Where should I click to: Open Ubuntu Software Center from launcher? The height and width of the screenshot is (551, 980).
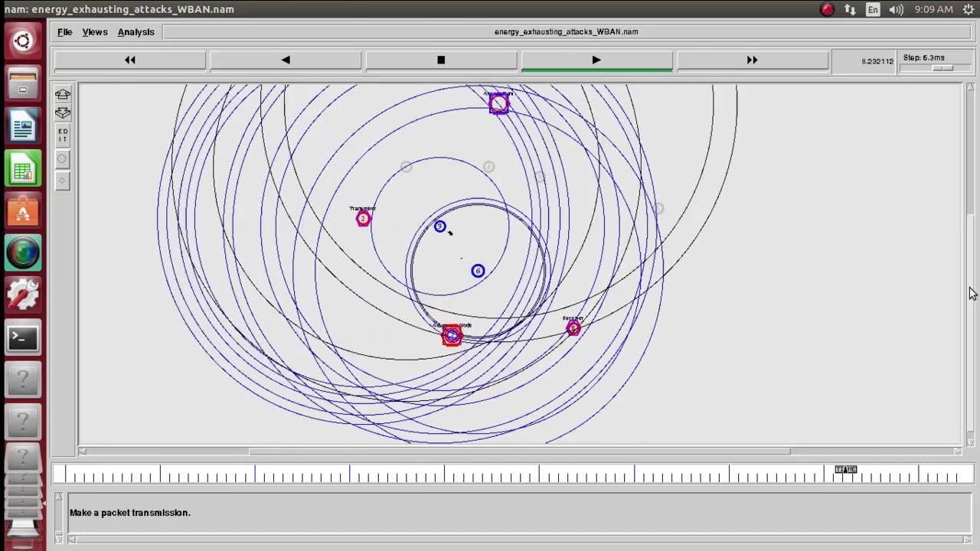(x=22, y=211)
